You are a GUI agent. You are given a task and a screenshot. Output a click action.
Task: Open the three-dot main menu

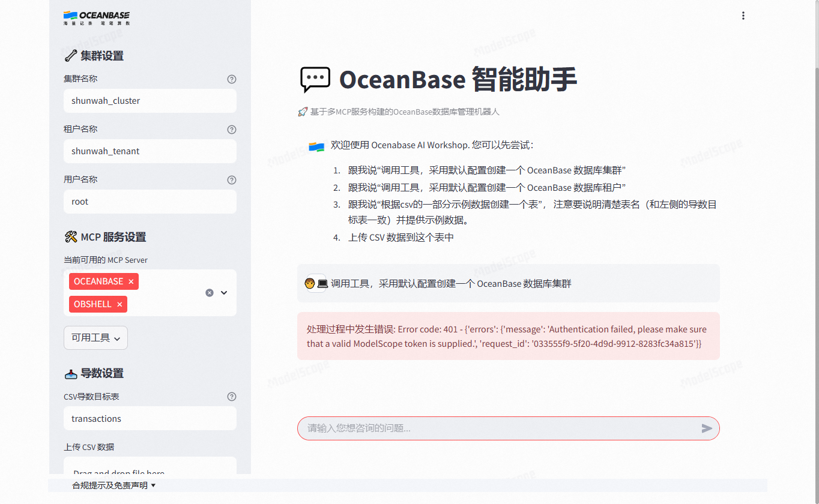point(743,16)
